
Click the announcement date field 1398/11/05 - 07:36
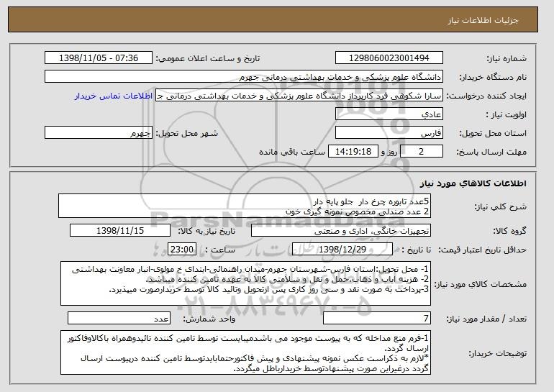click(99, 58)
